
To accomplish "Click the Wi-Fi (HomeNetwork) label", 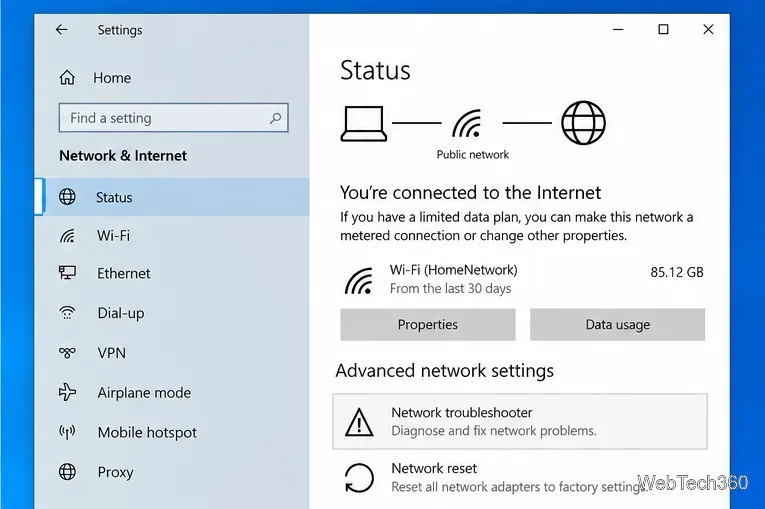I will pyautogui.click(x=453, y=270).
